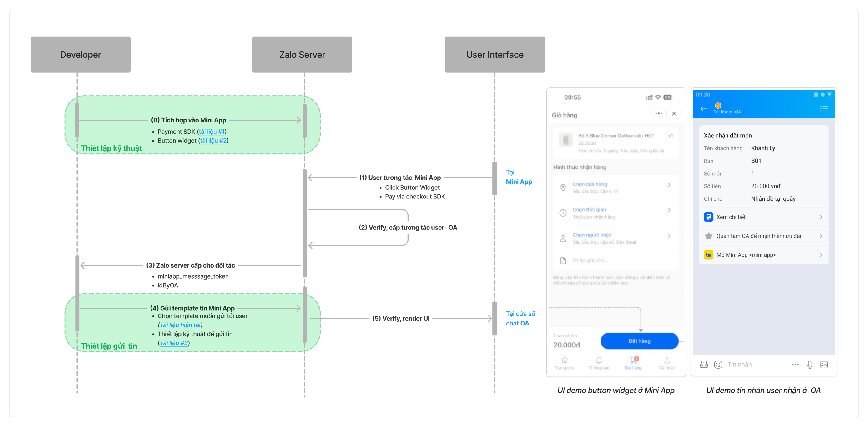Tap the blue Đặt hàng button
Viewport: 868px width, 427px height.
639,341
